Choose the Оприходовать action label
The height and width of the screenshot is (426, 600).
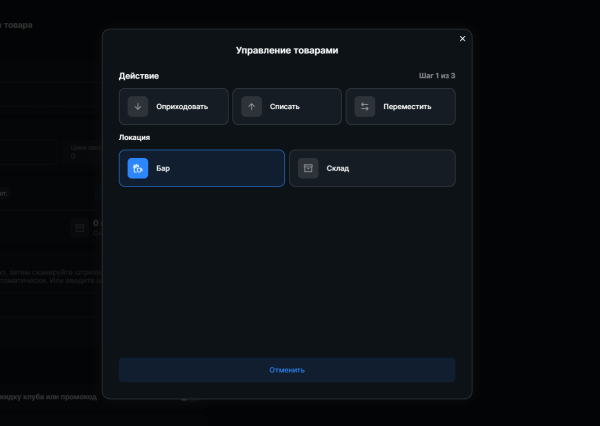(x=182, y=107)
